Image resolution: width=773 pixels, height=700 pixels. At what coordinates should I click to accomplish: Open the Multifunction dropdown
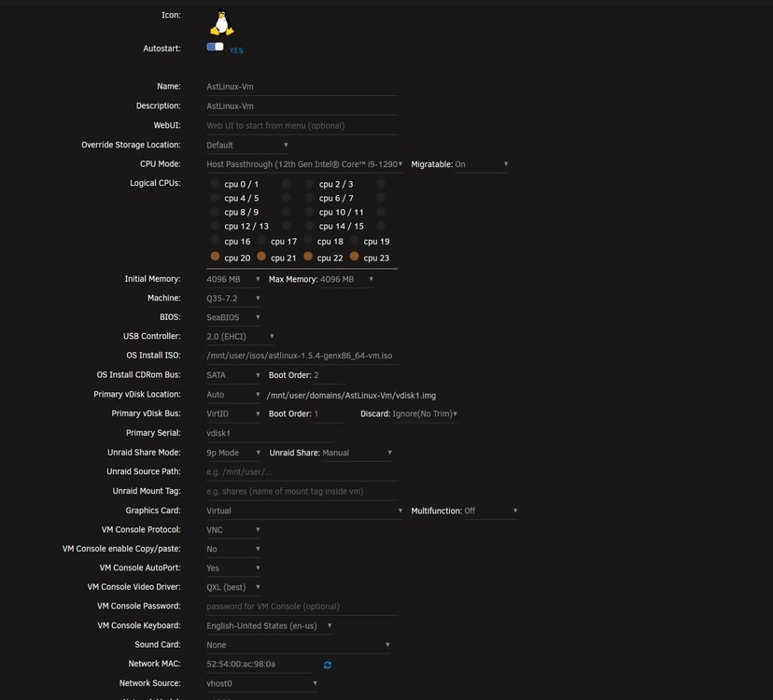coord(490,511)
